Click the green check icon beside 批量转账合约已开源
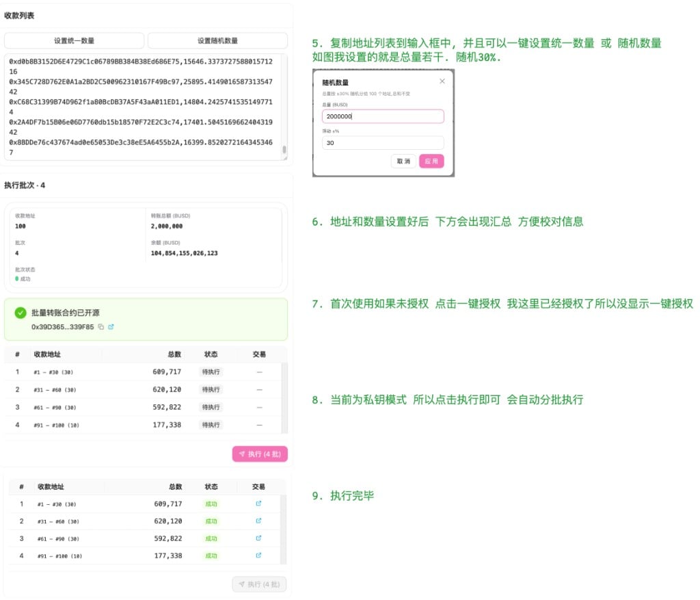The height and width of the screenshot is (600, 700). [21, 313]
